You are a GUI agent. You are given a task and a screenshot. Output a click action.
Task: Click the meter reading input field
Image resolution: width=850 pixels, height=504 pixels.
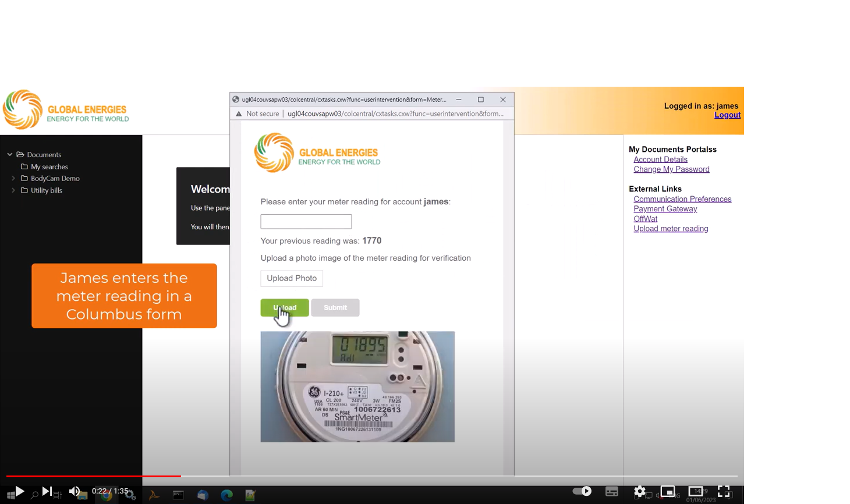coord(306,222)
